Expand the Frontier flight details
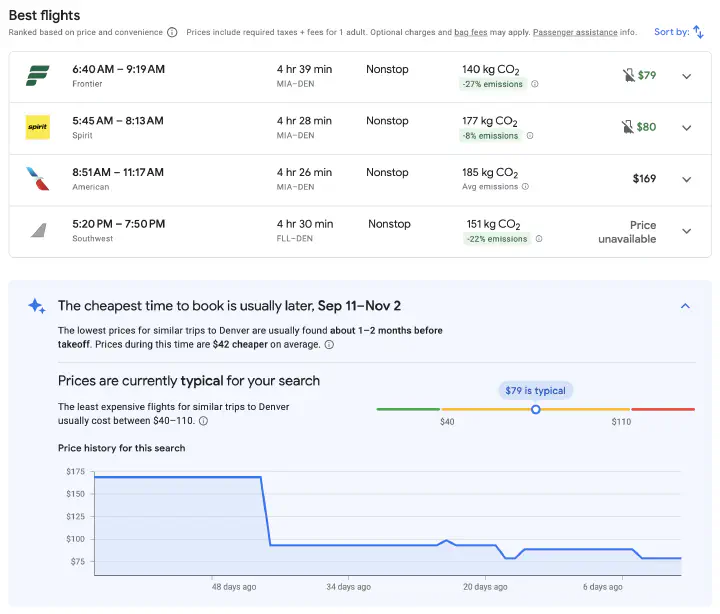The image size is (720, 614). point(686,76)
